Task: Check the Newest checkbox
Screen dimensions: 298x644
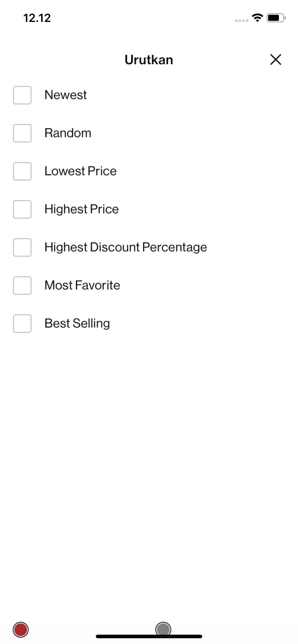Action: pos(22,95)
